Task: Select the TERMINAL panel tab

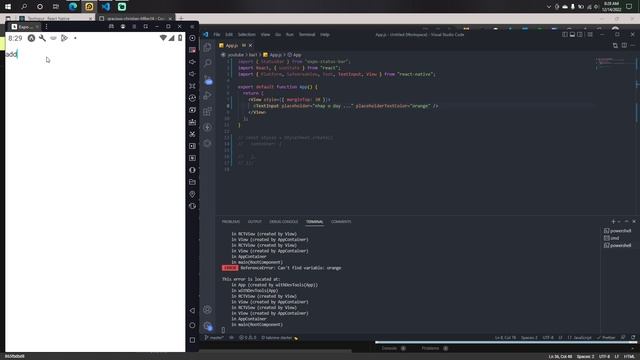Action: [314, 222]
